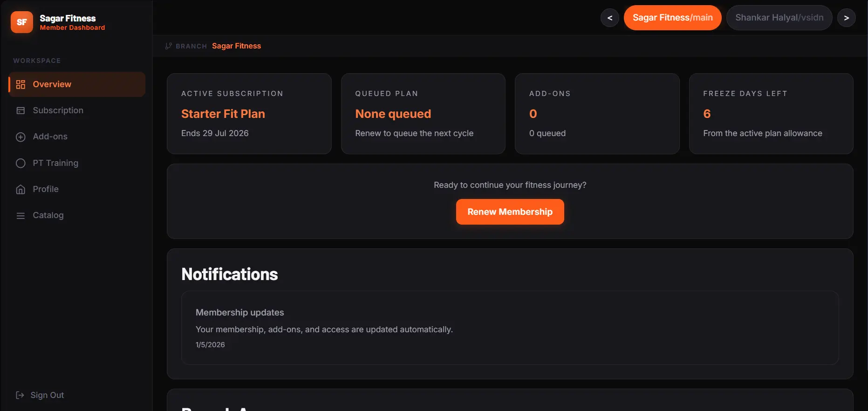The image size is (868, 411).
Task: Click the QUEUED PLAN label
Action: coord(386,94)
